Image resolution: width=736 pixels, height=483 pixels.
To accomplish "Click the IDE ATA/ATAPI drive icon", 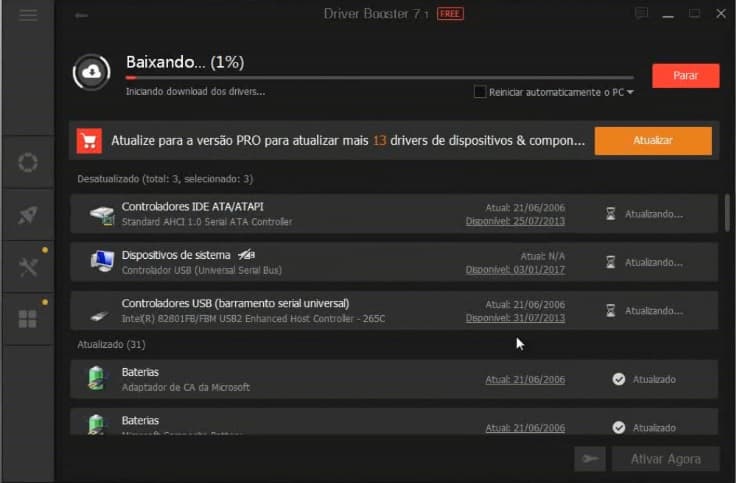I will [x=102, y=215].
